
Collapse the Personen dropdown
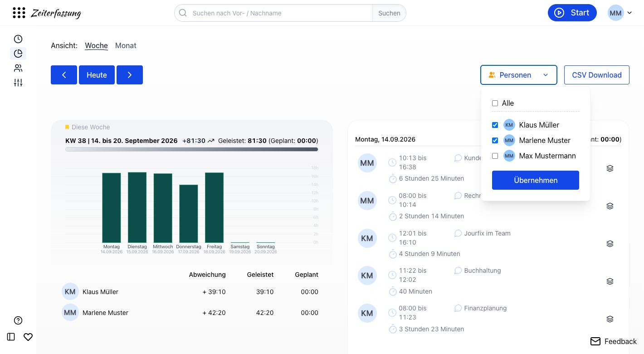coord(519,75)
